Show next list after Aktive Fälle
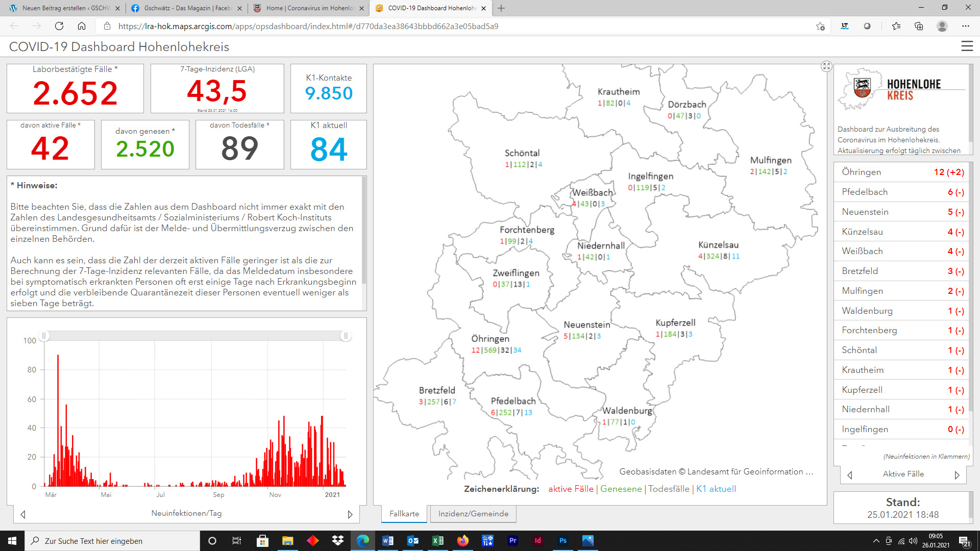 pyautogui.click(x=957, y=475)
